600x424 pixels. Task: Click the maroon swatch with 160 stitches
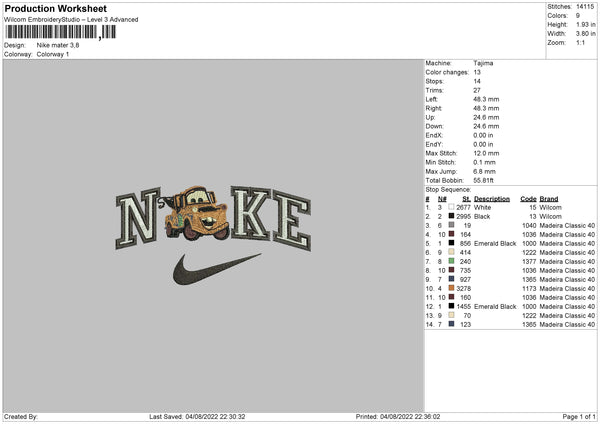point(451,297)
